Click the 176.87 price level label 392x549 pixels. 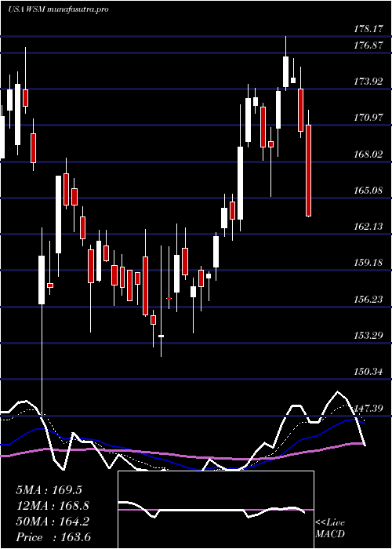(x=368, y=45)
